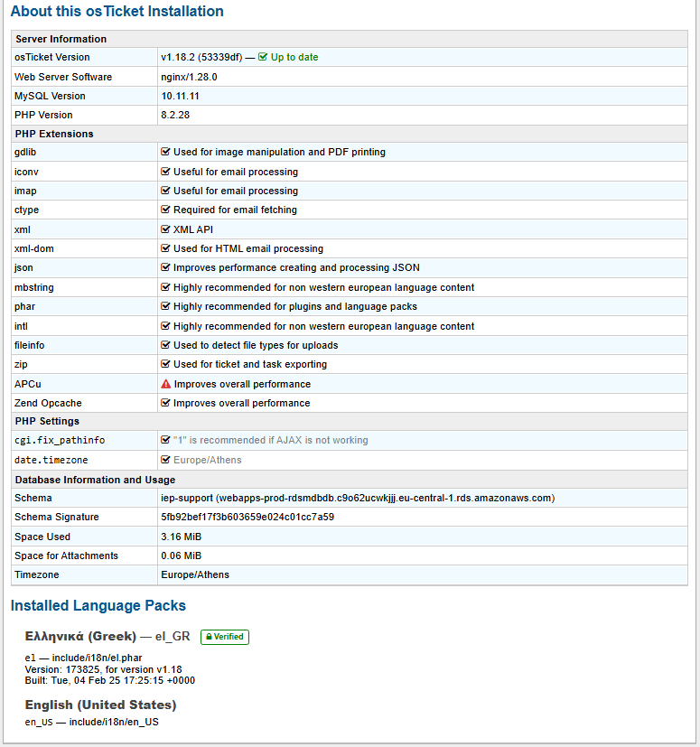Click the check icon beside gdlib description
This screenshot has width=700, height=747.
click(x=165, y=152)
